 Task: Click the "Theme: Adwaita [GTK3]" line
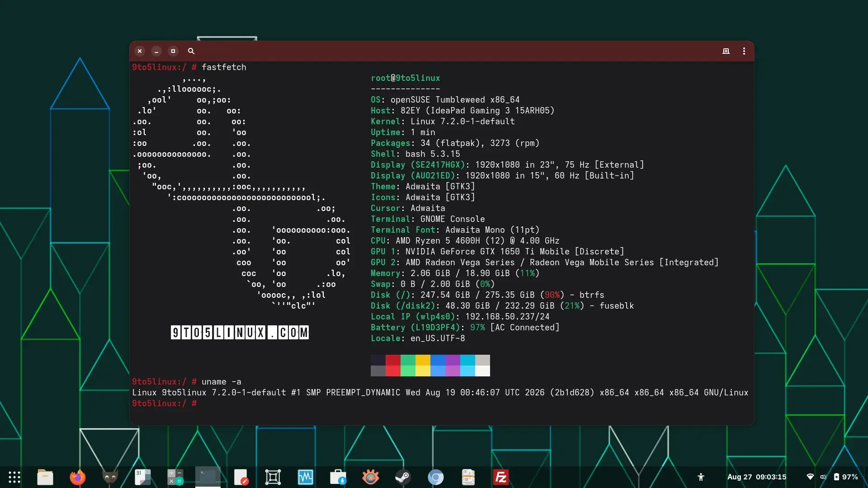(x=423, y=187)
